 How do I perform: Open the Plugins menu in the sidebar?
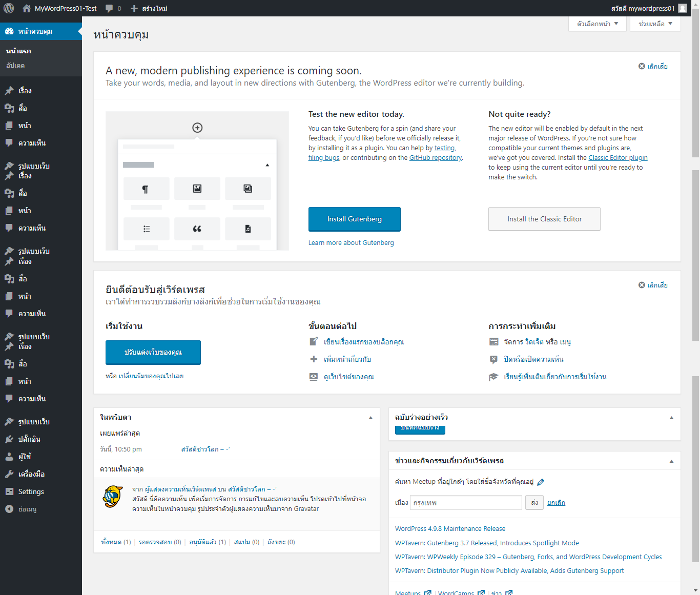coord(29,439)
